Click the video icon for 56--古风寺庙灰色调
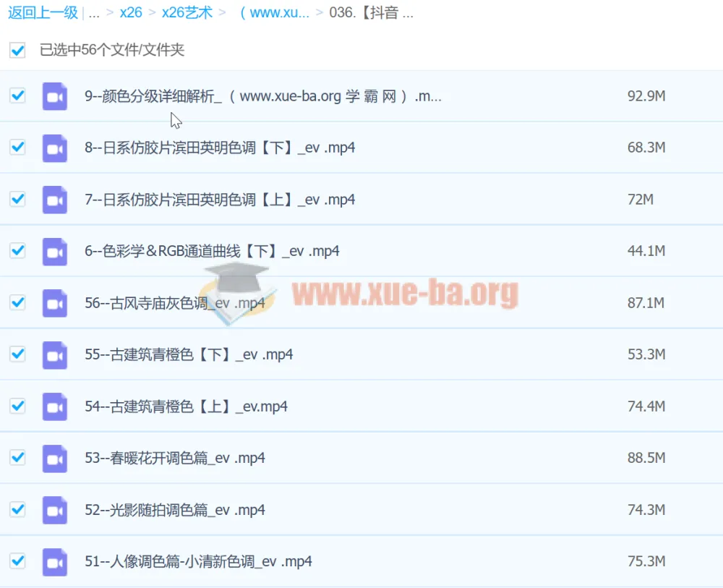The height and width of the screenshot is (588, 723). [55, 302]
